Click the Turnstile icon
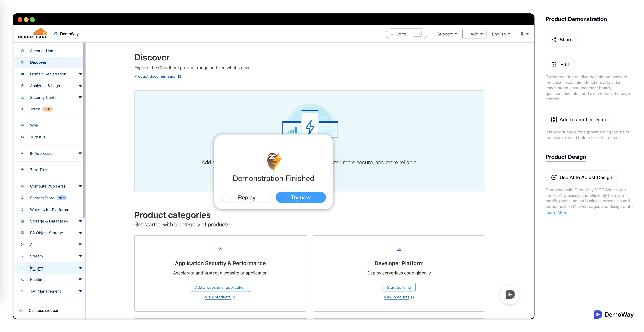This screenshot has width=644, height=332. (23, 137)
